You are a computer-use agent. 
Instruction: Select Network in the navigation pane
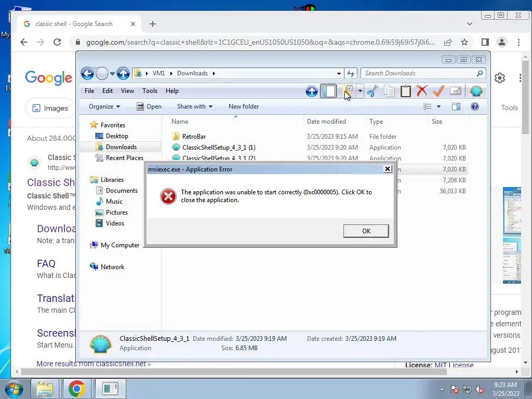[x=112, y=267]
